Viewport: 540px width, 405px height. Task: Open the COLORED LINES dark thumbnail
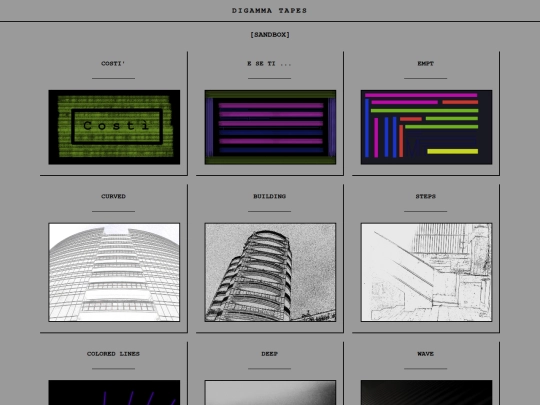tap(114, 393)
